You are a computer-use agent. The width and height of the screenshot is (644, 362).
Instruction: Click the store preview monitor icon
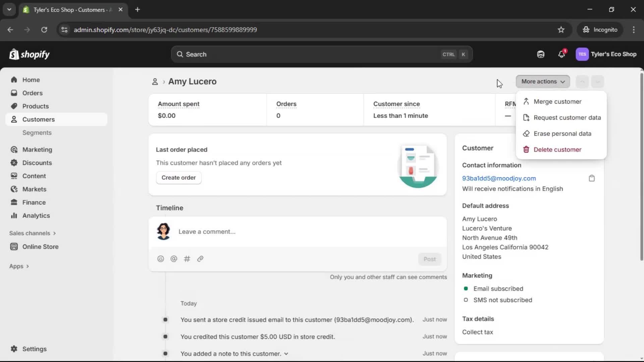(x=541, y=54)
